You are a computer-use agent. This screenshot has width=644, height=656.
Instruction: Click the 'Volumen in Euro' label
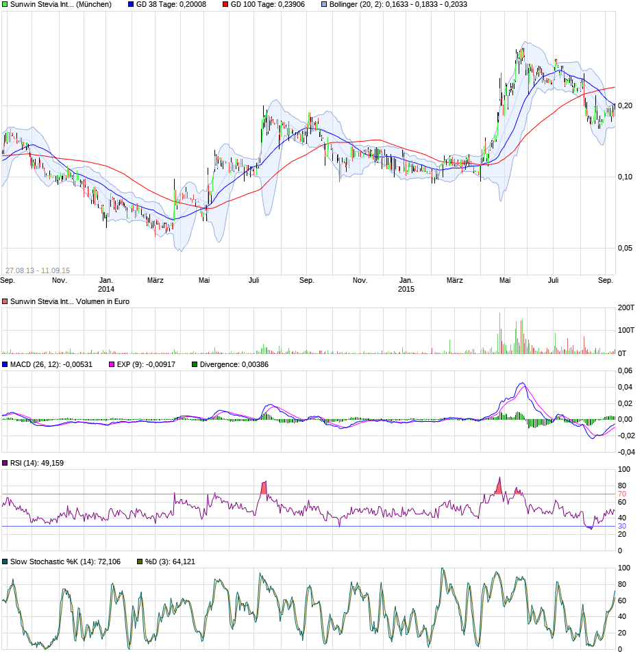pyautogui.click(x=103, y=302)
